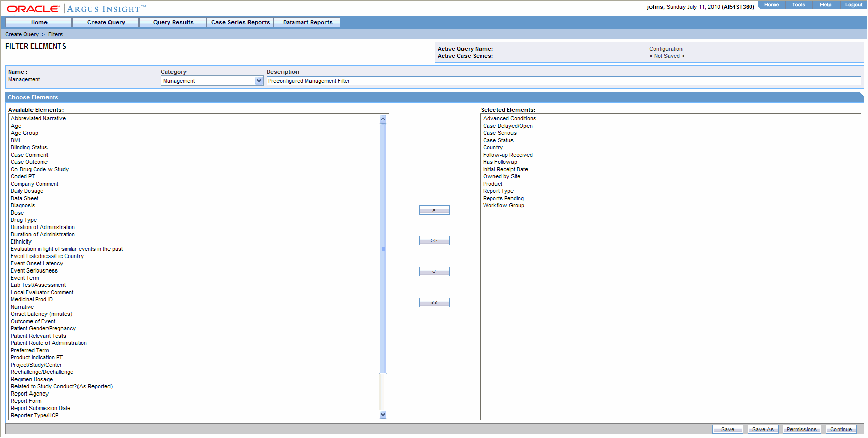
Task: Select Advanced Conditions in Selected Elements
Action: coord(509,118)
